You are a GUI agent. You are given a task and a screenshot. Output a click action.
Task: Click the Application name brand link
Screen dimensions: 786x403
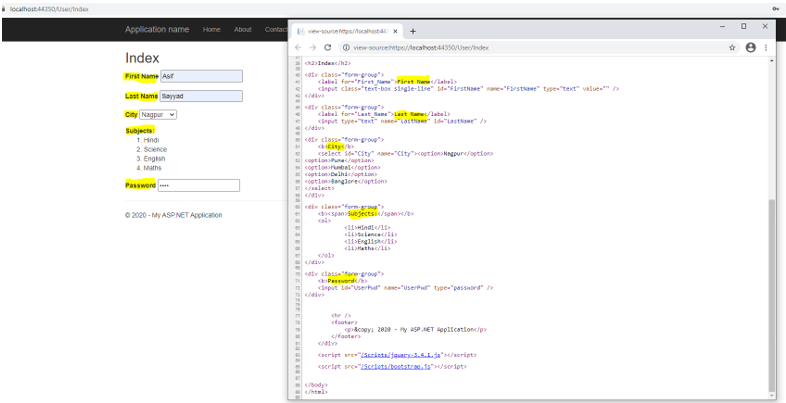[x=157, y=30]
